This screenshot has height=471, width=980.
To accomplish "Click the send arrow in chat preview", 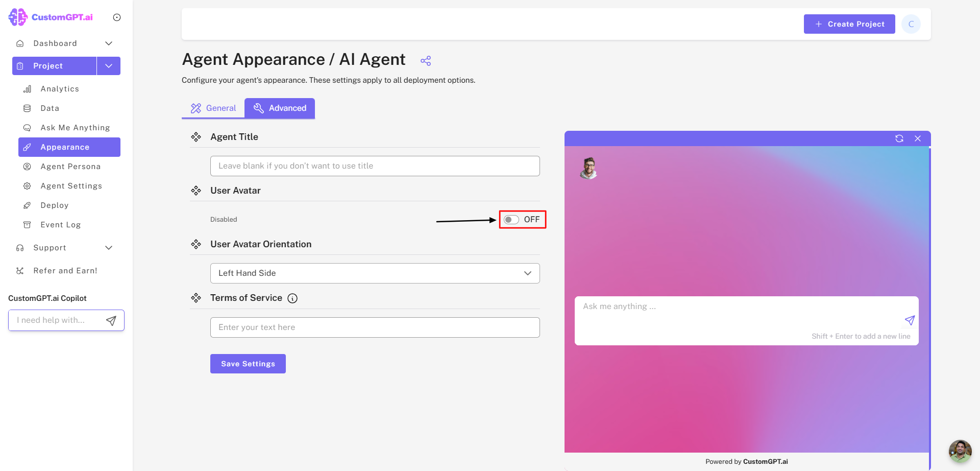I will click(910, 320).
